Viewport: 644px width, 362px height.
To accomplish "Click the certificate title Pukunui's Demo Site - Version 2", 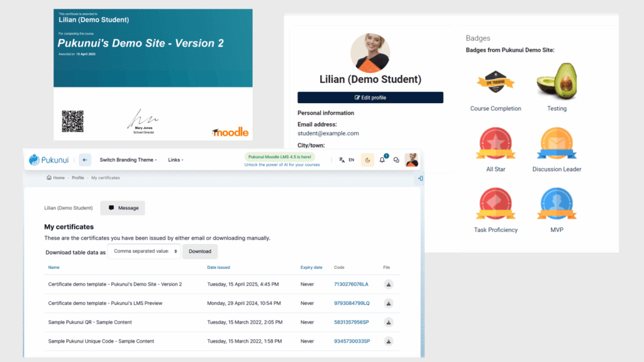I will [140, 43].
